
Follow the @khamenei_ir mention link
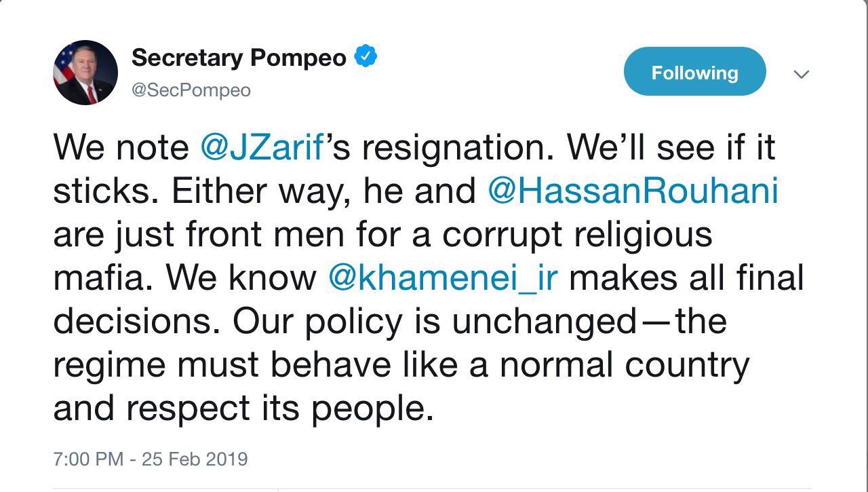click(443, 278)
